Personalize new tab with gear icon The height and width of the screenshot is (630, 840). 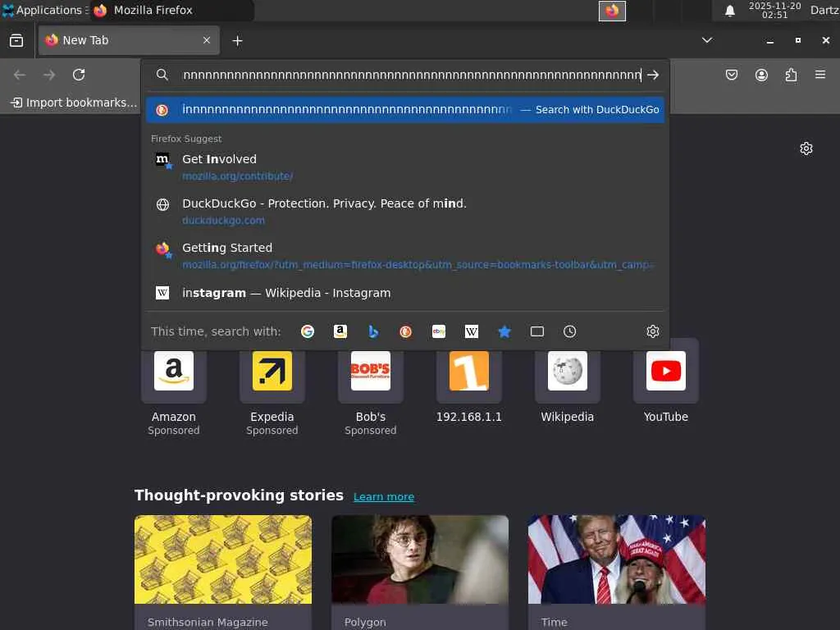tap(806, 148)
